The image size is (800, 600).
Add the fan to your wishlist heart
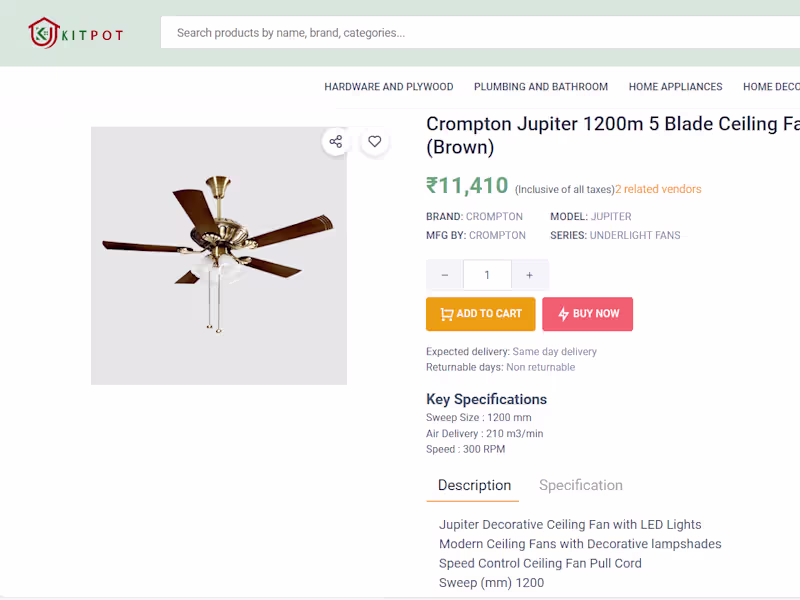pyautogui.click(x=374, y=141)
